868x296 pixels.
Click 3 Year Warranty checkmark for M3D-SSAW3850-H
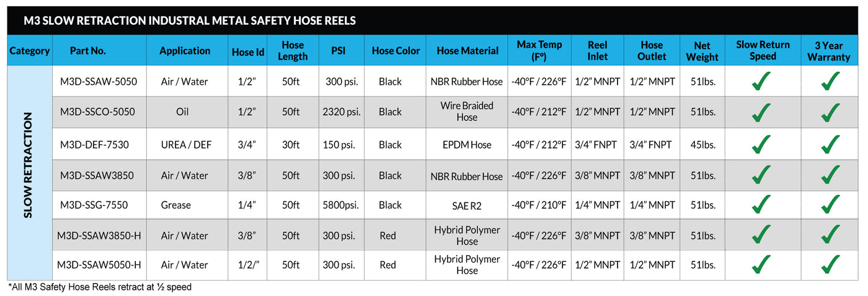(831, 235)
